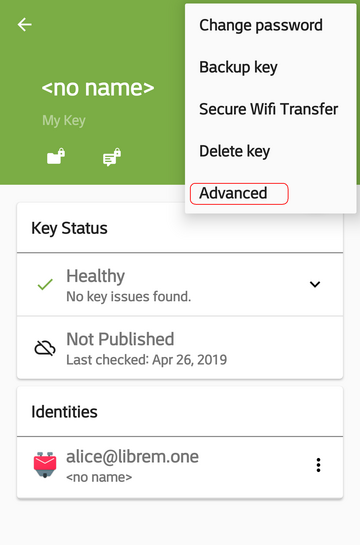Click the K-9 Mail identity icon

pos(45,465)
